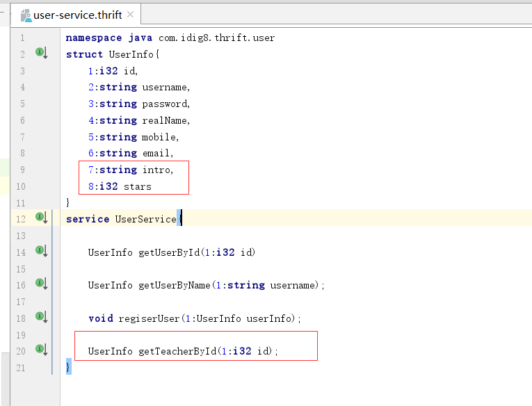
Task: Click 'UserInfo' return type on line 20
Action: [111, 351]
